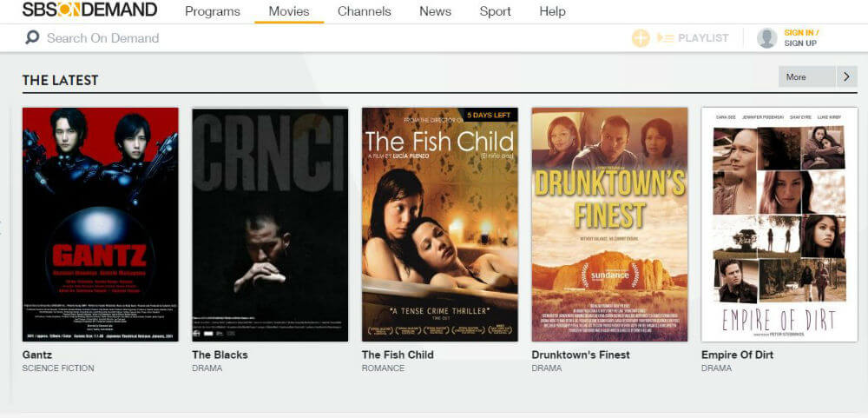Click the Drunktown's Finest title link
The image size is (868, 418).
pyautogui.click(x=581, y=355)
